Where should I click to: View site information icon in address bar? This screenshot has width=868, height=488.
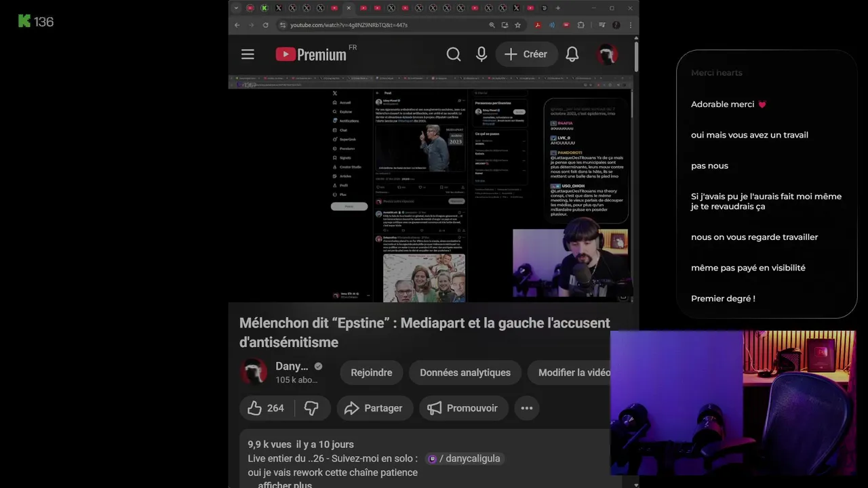tap(283, 25)
